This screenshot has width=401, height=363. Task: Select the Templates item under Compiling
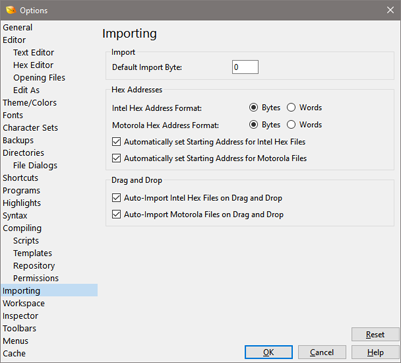tap(33, 253)
